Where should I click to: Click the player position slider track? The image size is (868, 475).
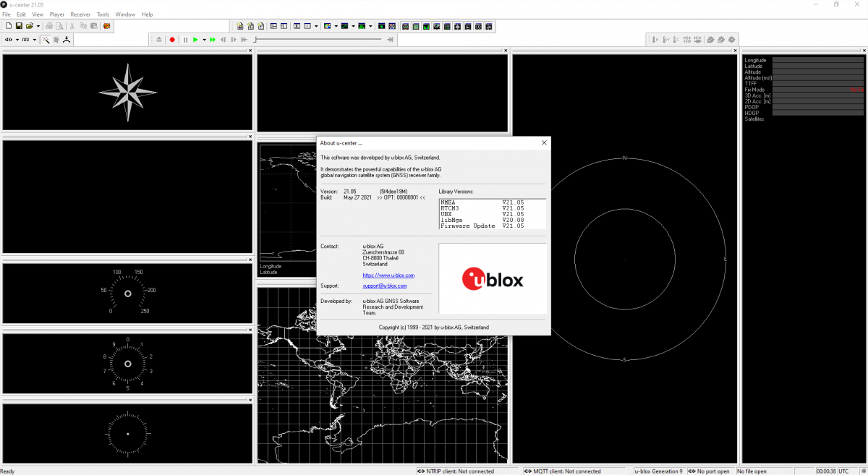[318, 39]
